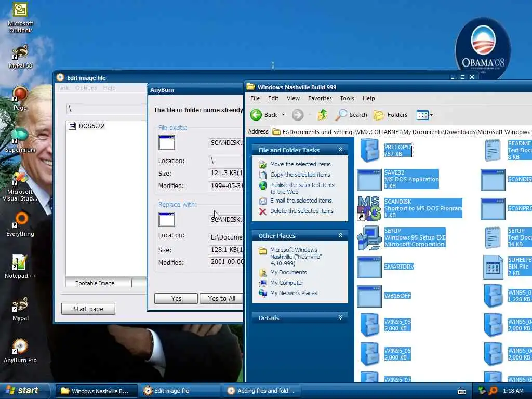Image resolution: width=532 pixels, height=399 pixels.
Task: Go up one folder level in Explorer
Action: tap(322, 115)
